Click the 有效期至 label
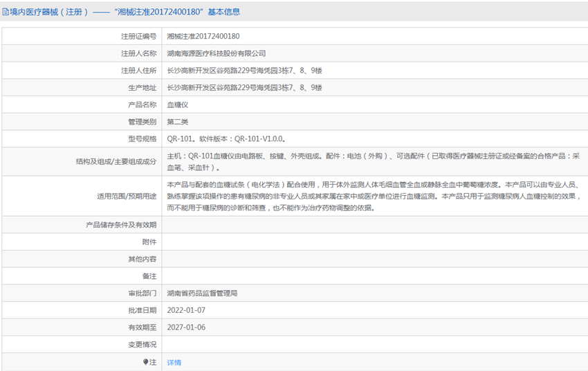Viewport: 588px width, 371px height. [142, 327]
